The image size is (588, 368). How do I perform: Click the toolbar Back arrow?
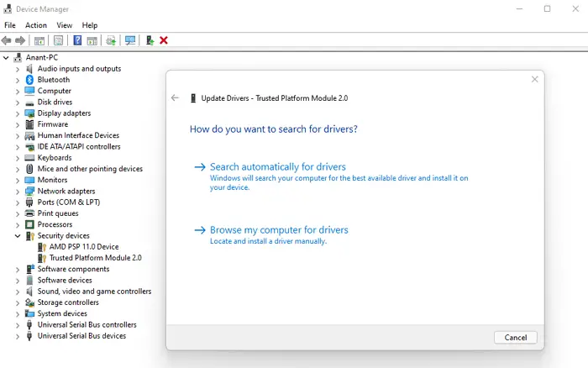coord(7,40)
